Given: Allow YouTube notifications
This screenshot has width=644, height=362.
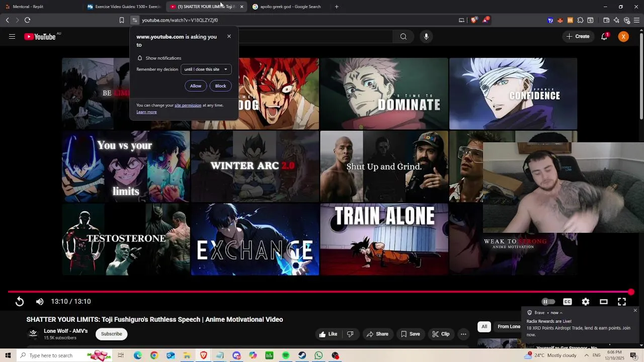Looking at the screenshot, I should pos(196,86).
